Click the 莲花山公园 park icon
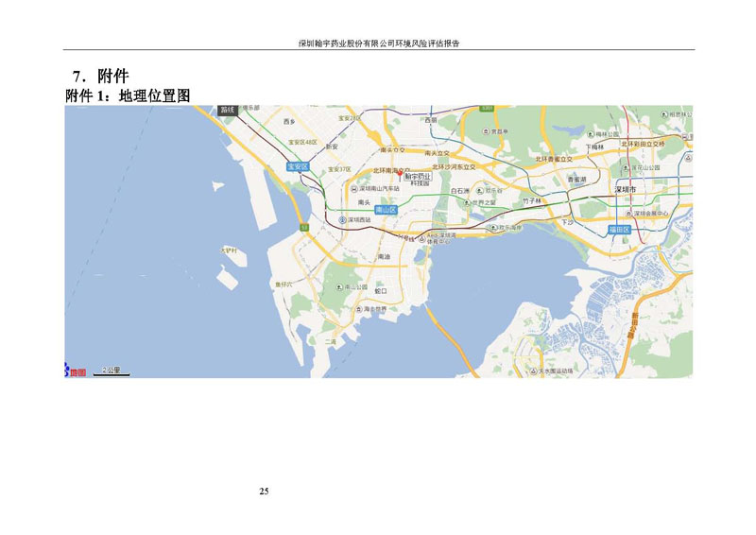756x535 pixels. pyautogui.click(x=624, y=166)
